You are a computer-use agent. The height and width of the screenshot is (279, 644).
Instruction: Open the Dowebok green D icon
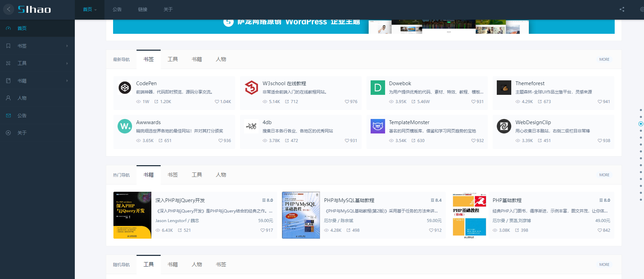pos(378,88)
